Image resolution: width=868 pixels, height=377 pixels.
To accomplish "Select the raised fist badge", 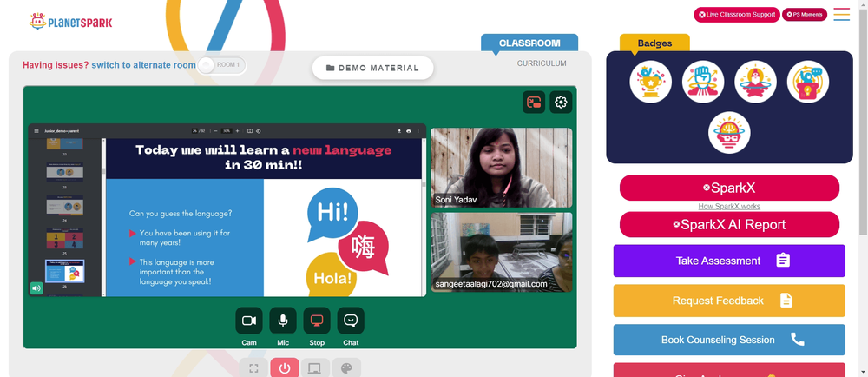I will 703,82.
